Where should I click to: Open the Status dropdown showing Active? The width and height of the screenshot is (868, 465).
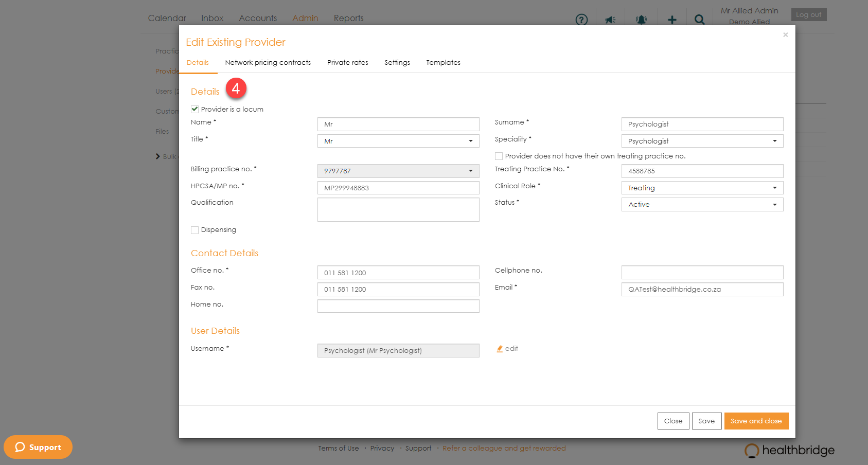coord(702,205)
